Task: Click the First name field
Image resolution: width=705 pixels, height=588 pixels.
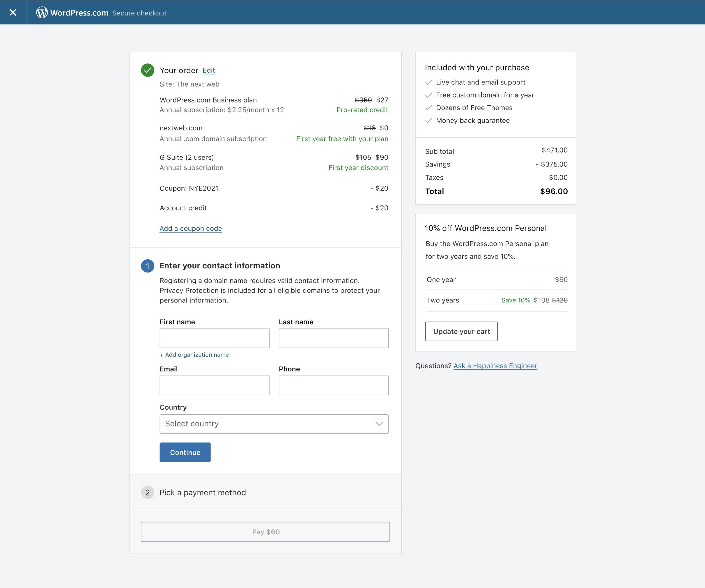Action: point(214,338)
